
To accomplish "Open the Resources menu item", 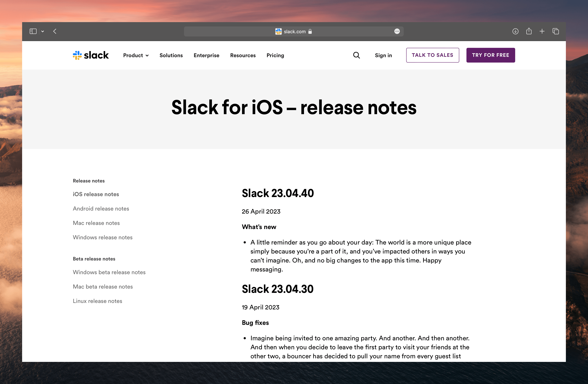I will pyautogui.click(x=243, y=55).
